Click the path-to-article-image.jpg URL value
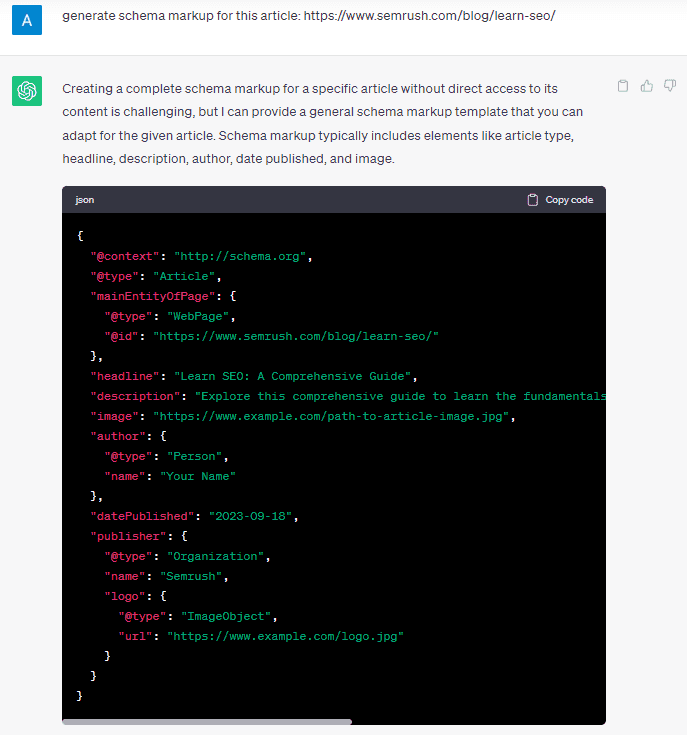The width and height of the screenshot is (687, 735). [331, 417]
